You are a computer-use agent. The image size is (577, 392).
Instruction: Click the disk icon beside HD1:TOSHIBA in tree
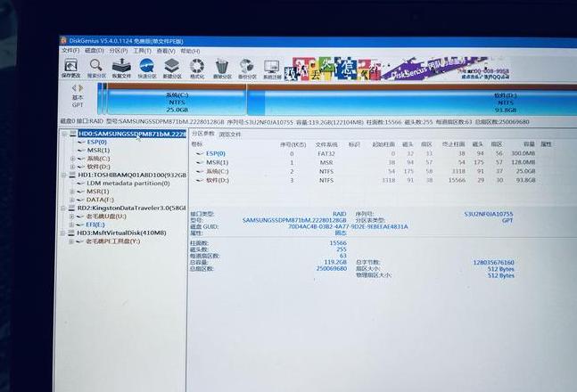(72, 175)
